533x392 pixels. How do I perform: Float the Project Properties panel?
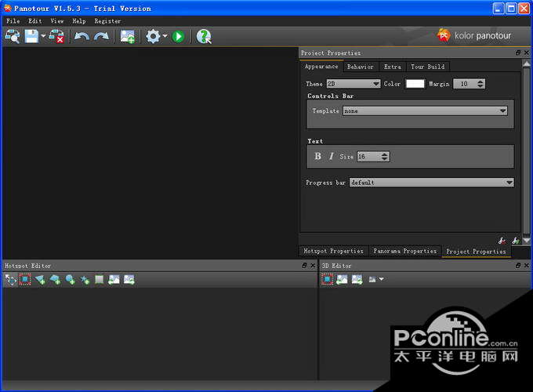[x=517, y=53]
